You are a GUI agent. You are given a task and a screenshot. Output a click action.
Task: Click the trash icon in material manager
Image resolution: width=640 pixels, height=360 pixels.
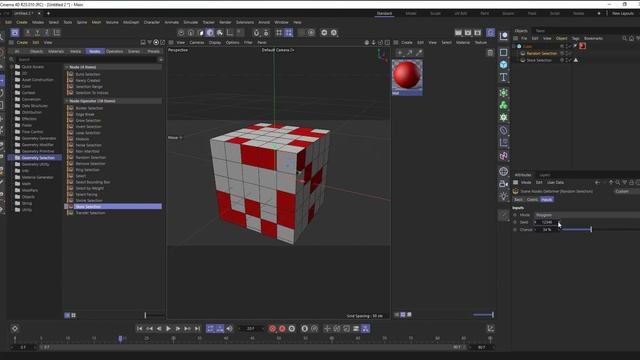[x=490, y=53]
